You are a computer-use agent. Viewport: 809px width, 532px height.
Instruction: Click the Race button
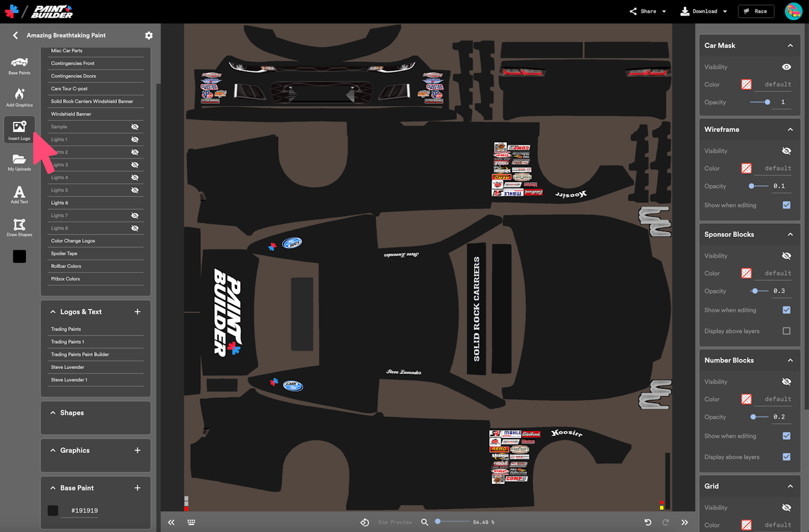click(x=756, y=11)
